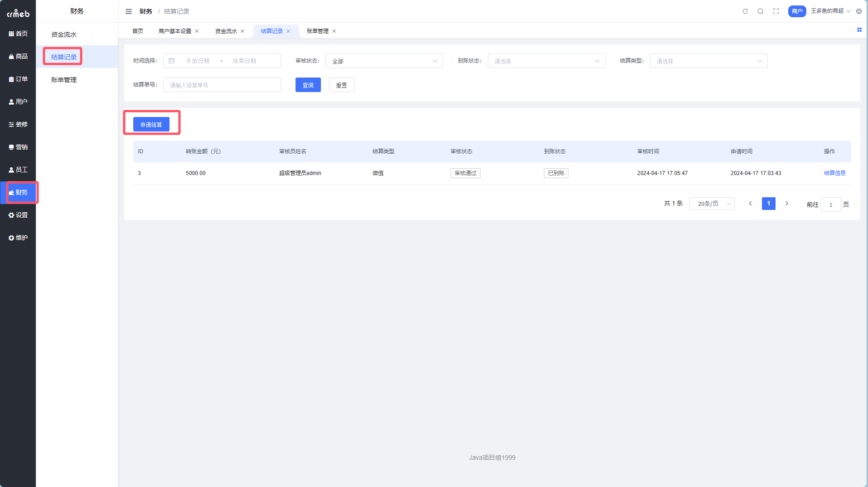Click the 结算单号 input field
The image size is (868, 487).
(x=222, y=85)
